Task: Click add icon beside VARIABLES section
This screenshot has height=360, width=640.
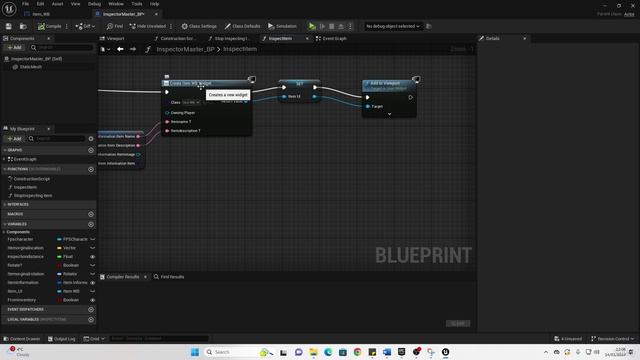Action: (x=91, y=224)
